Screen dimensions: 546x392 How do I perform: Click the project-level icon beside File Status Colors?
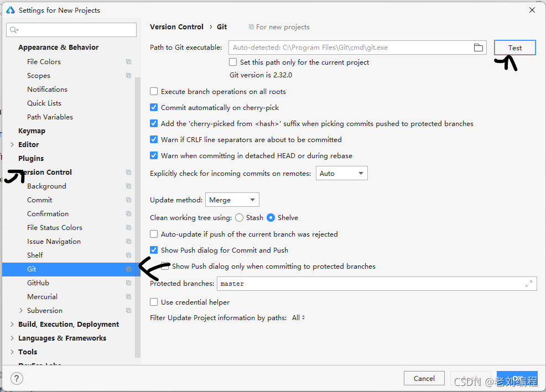[128, 228]
